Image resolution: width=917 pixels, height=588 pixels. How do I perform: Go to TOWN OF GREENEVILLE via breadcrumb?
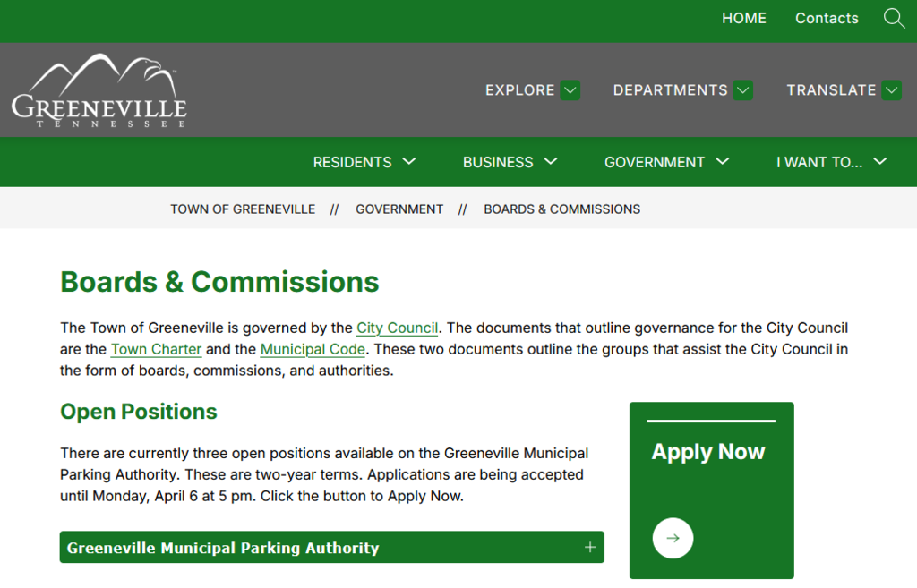(x=243, y=209)
